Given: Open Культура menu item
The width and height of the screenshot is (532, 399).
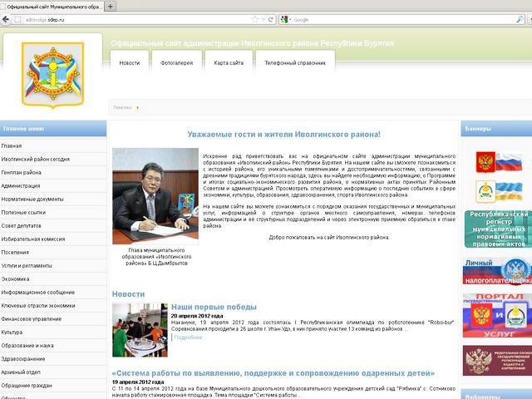Looking at the screenshot, I should 53,332.
